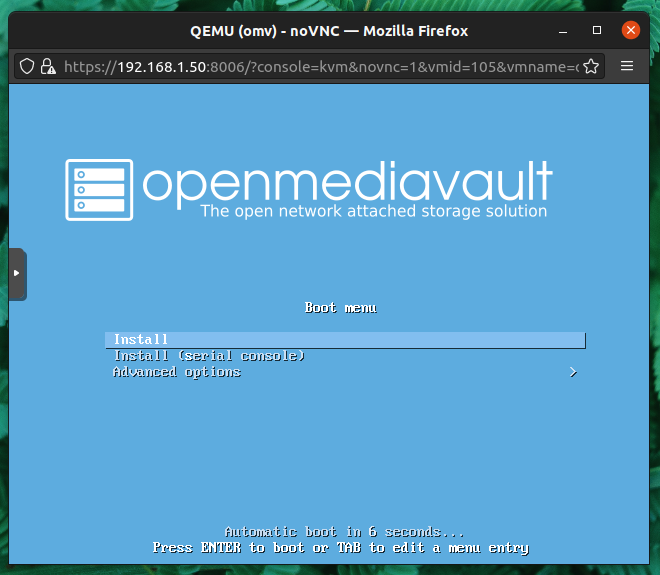Screen dimensions: 660x575
Task: Click 'Automatic boot in 6 seconds' countdown text
Action: (x=344, y=532)
